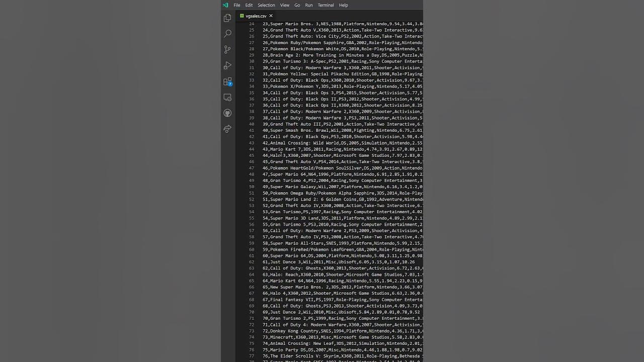
Task: Open the Selection menu
Action: click(x=266, y=5)
